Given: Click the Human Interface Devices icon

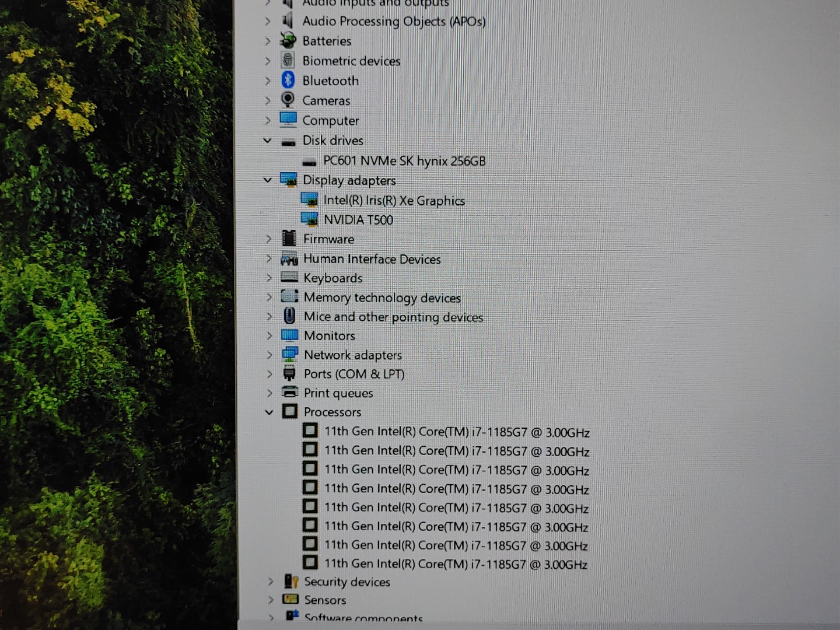Looking at the screenshot, I should 289,258.
